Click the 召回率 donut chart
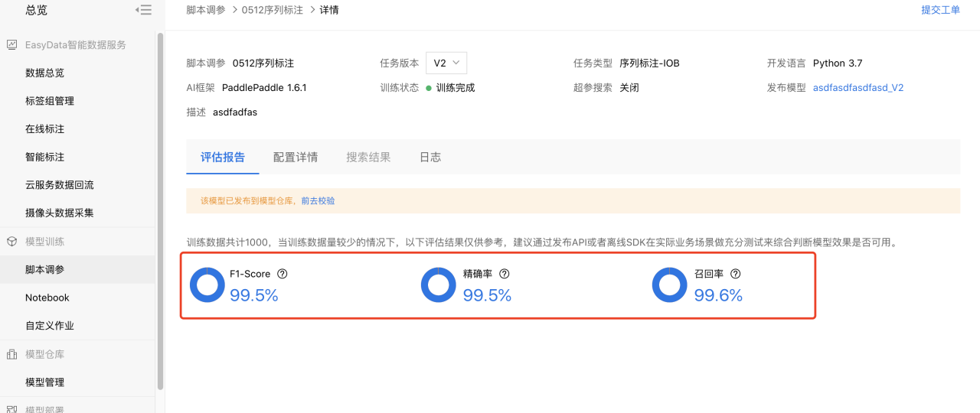Image resolution: width=980 pixels, height=413 pixels. [670, 285]
